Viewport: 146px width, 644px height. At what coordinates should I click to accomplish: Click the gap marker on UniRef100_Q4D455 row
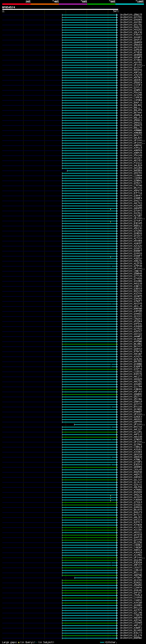click(x=111, y=209)
